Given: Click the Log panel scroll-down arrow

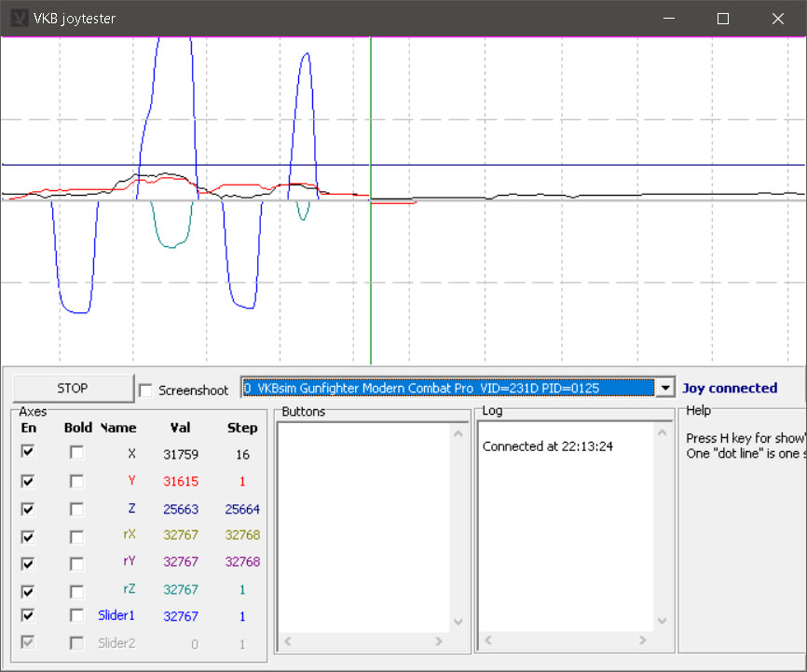Looking at the screenshot, I should click(662, 621).
